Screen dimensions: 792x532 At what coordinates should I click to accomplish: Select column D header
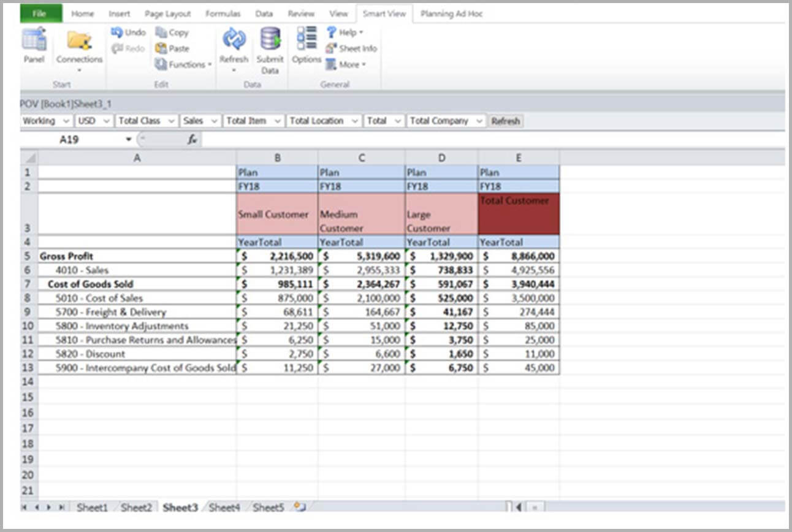[441, 158]
